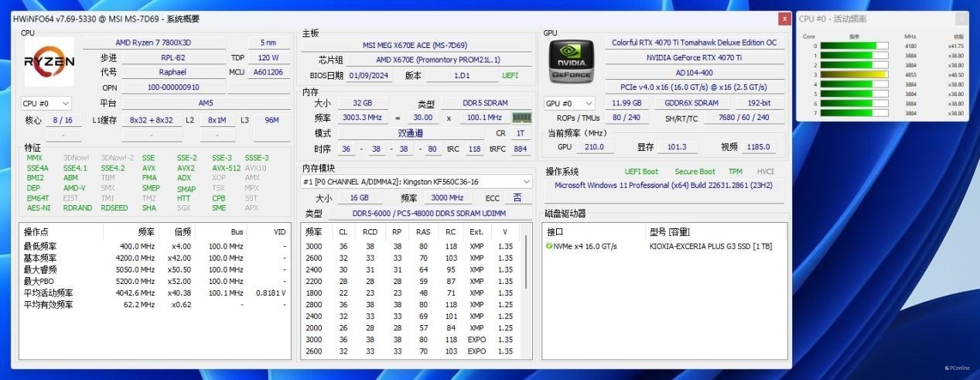
Task: Click the tRFC 884 value
Action: pos(521,149)
